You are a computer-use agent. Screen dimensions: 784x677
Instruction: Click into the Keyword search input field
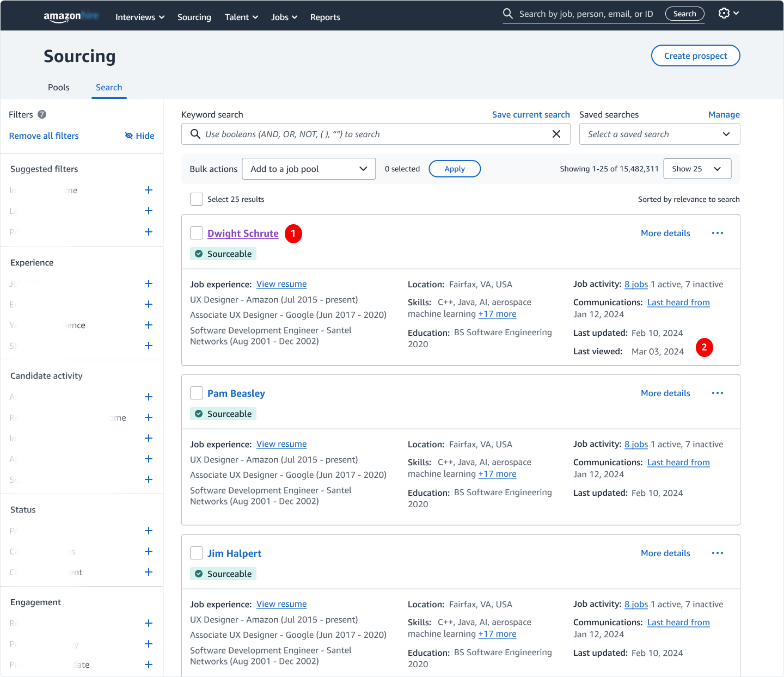pyautogui.click(x=376, y=134)
